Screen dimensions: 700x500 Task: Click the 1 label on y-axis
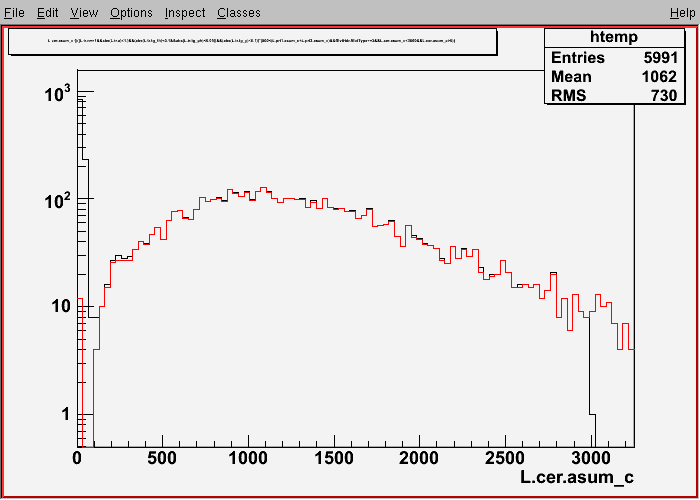point(67,415)
